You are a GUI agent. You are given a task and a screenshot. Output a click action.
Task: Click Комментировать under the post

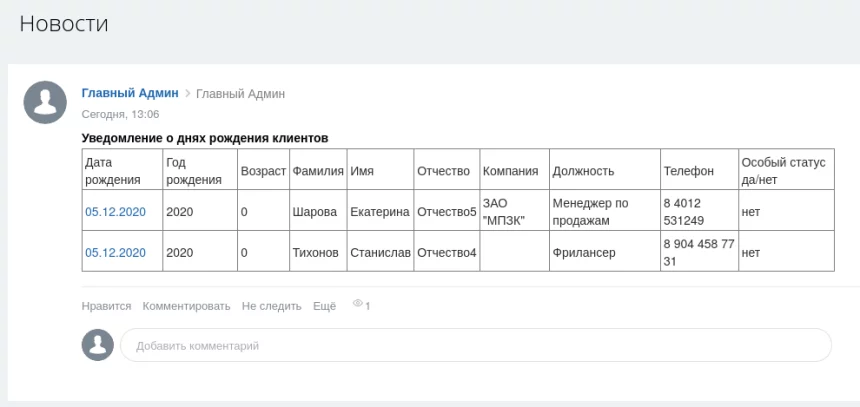click(x=186, y=306)
